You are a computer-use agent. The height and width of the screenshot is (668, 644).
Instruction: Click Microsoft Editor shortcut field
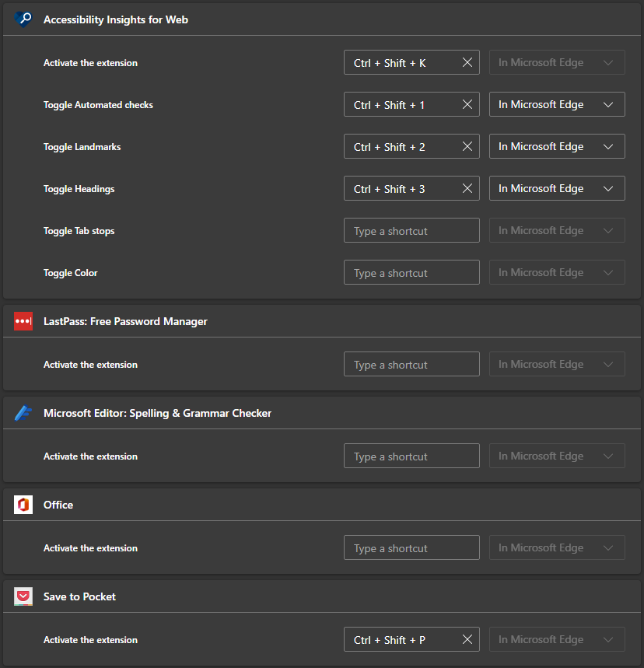coord(411,456)
